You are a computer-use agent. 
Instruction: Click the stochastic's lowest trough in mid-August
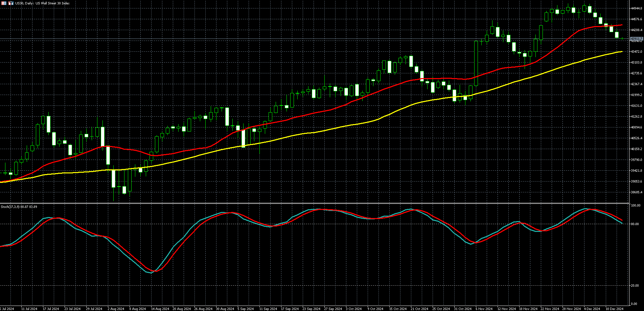[152, 272]
